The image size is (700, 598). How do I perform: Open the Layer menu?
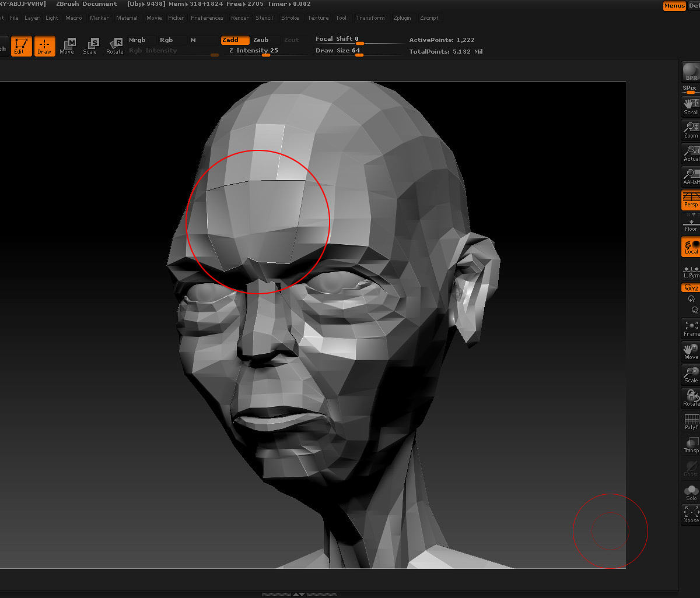(32, 18)
